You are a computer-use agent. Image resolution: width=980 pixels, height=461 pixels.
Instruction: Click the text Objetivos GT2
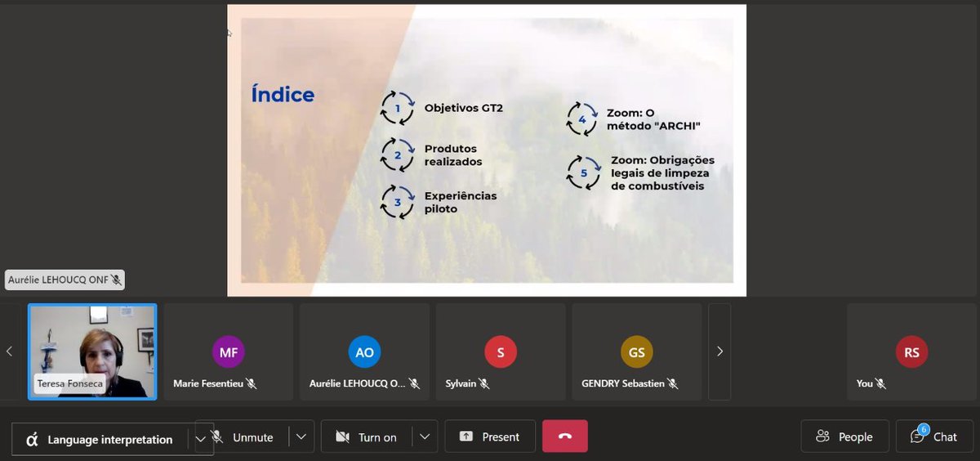[x=464, y=108]
